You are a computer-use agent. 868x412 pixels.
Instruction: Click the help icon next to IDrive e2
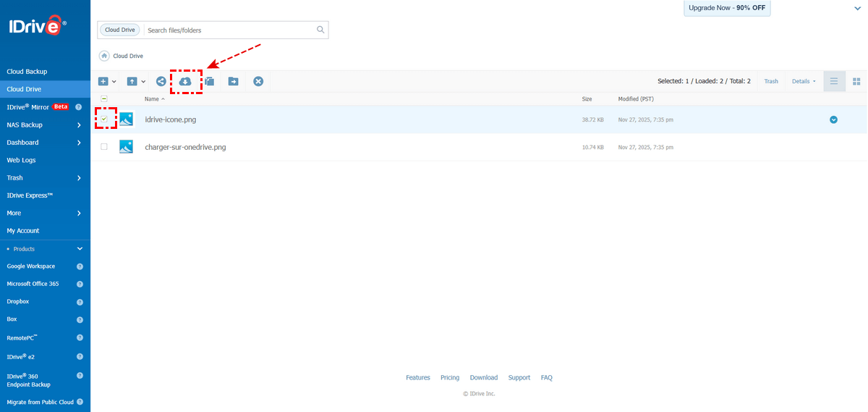coord(80,357)
